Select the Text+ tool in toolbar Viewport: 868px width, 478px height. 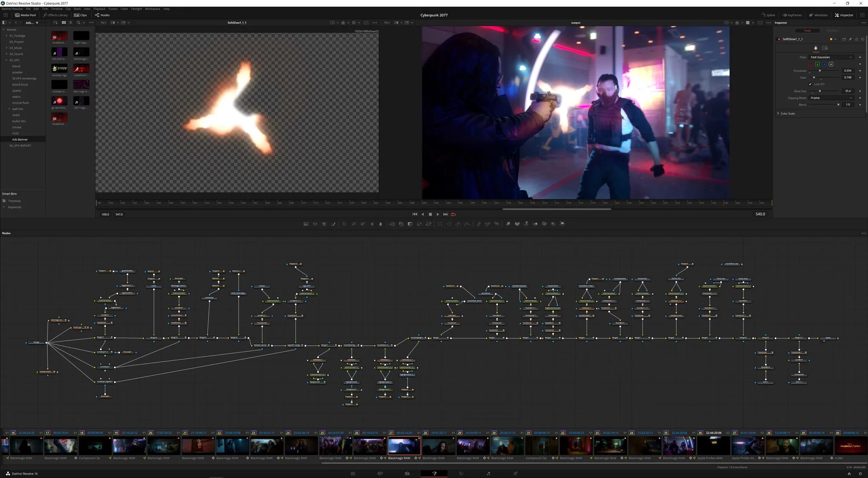[x=324, y=224]
